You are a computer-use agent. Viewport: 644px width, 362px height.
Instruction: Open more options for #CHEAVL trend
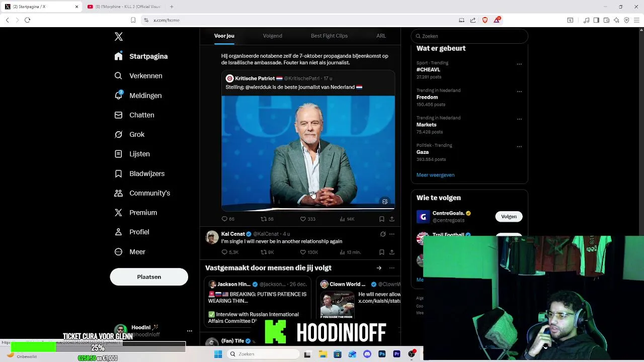[519, 64]
